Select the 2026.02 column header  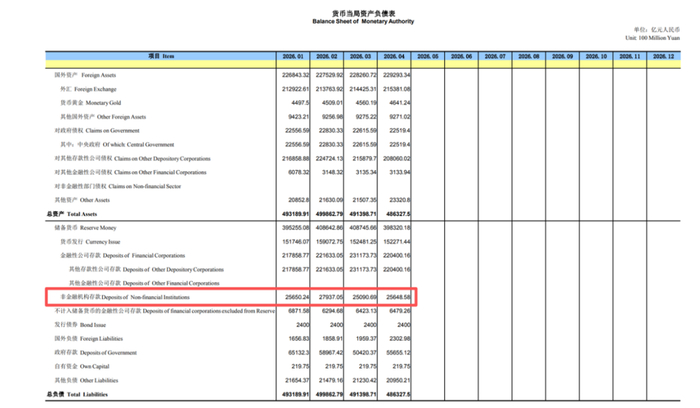coord(327,56)
